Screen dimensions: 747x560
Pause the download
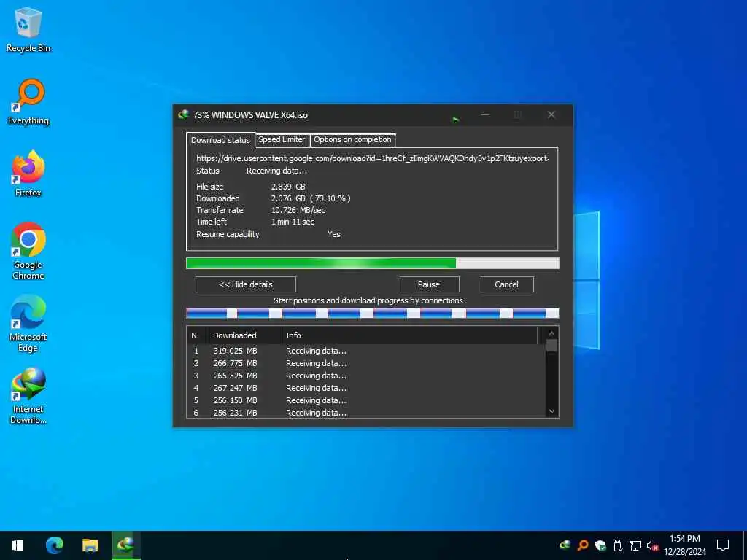pos(429,284)
